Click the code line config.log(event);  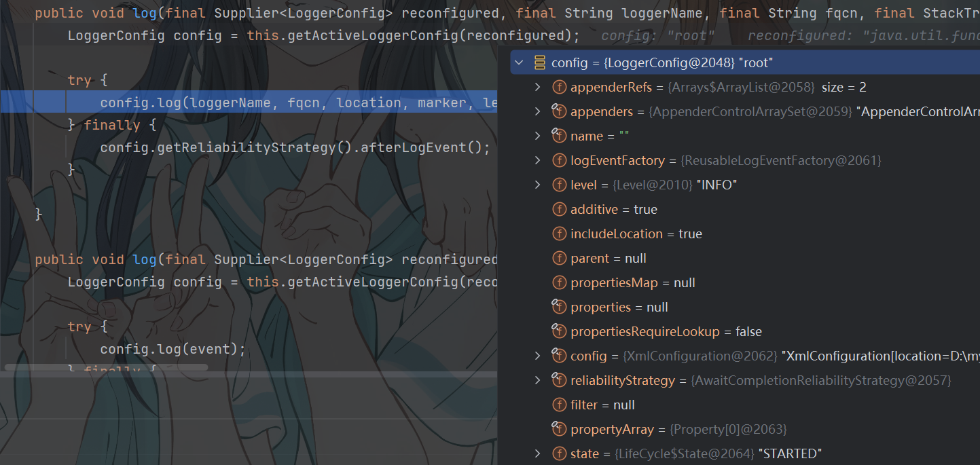point(173,349)
